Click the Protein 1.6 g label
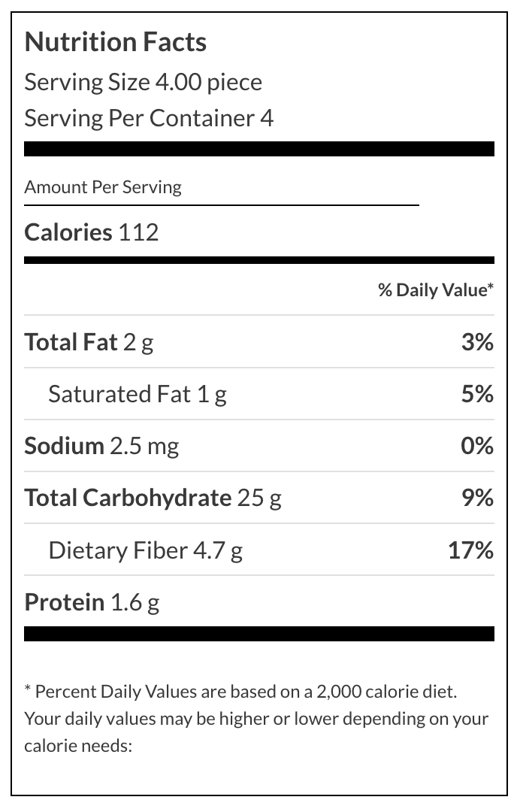The image size is (517, 812). pos(92,602)
